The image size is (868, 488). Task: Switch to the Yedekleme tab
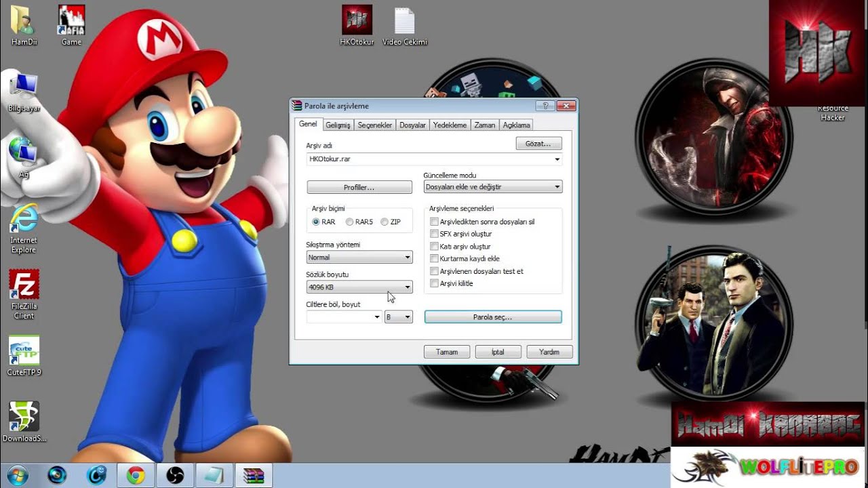pos(450,125)
